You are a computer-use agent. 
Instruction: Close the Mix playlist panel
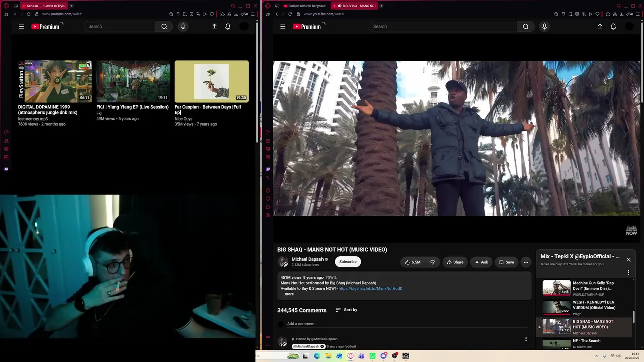(x=628, y=260)
